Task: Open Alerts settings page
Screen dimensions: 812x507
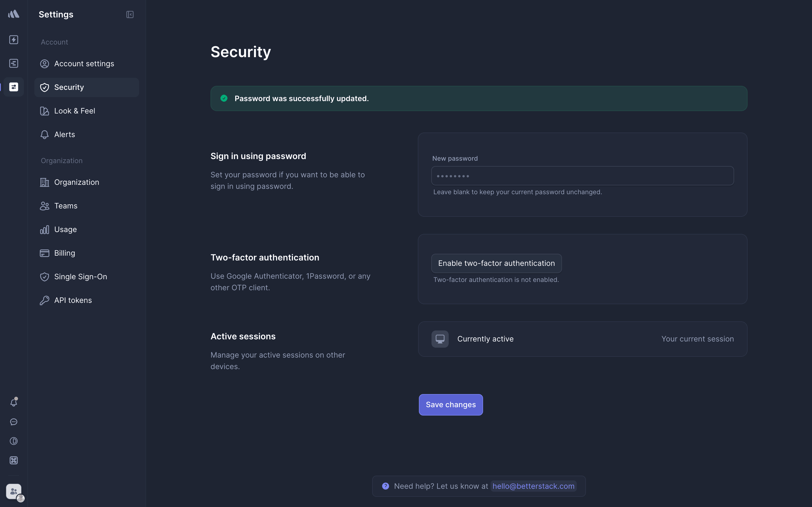Action: (x=64, y=134)
